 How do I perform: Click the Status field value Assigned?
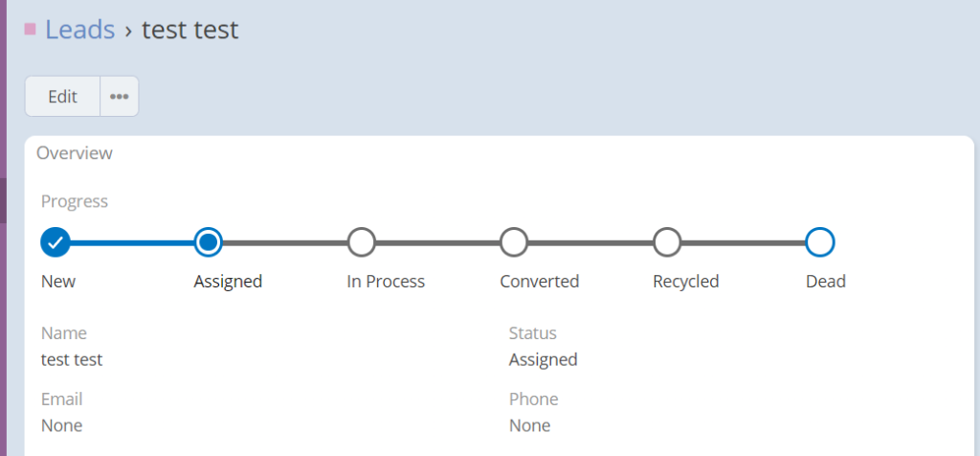point(544,360)
